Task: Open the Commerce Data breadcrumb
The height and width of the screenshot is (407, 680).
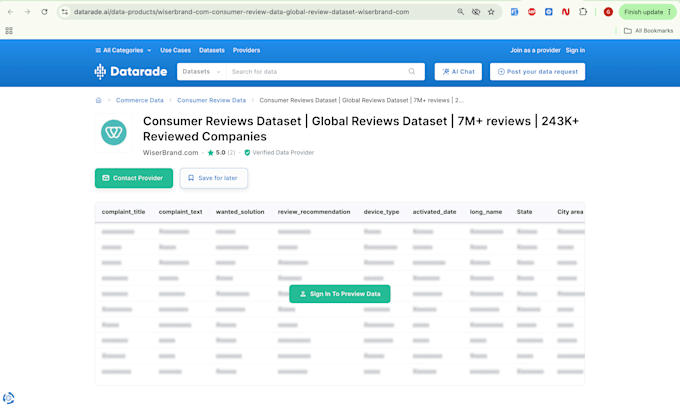Action: point(140,100)
